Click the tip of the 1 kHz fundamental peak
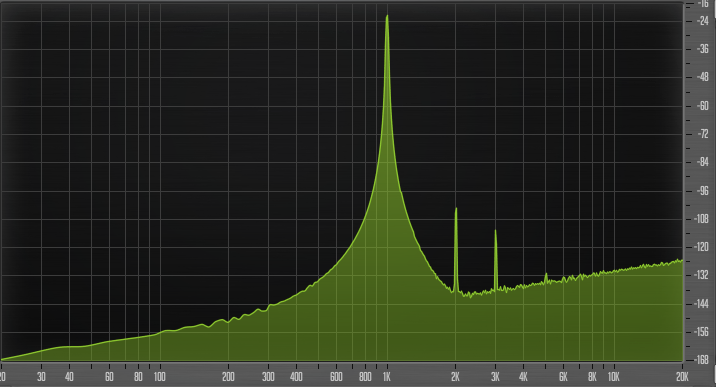 [x=387, y=16]
